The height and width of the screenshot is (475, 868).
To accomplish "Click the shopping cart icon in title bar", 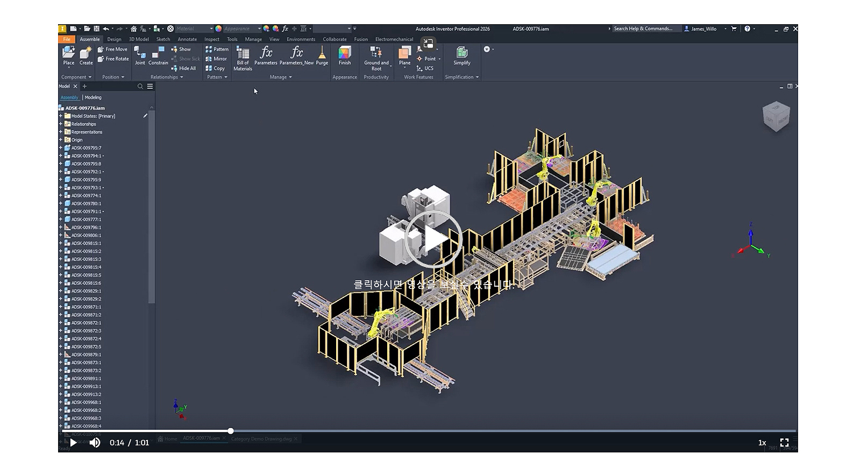I will pyautogui.click(x=734, y=29).
